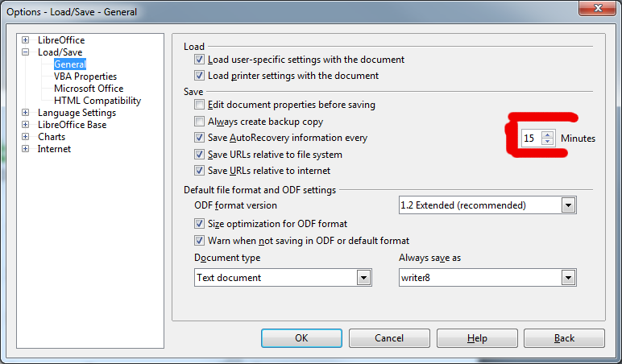Viewport: 622px width, 364px height.
Task: Collapse the Load/Save tree node
Action: point(26,52)
